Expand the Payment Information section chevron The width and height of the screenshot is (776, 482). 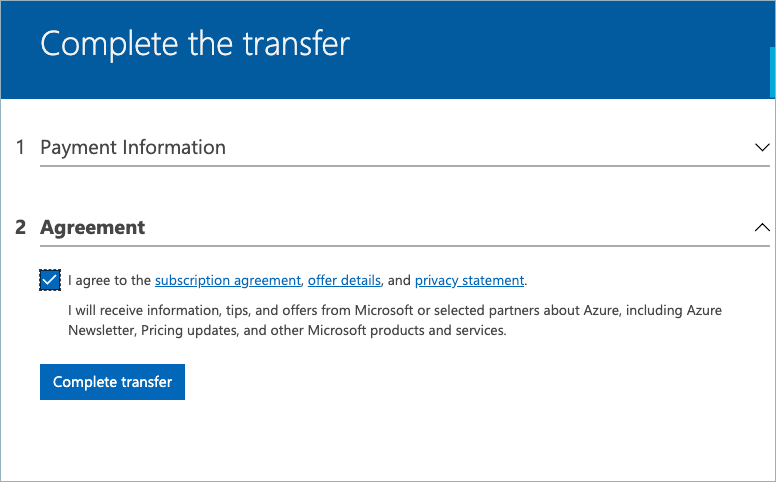tap(762, 147)
